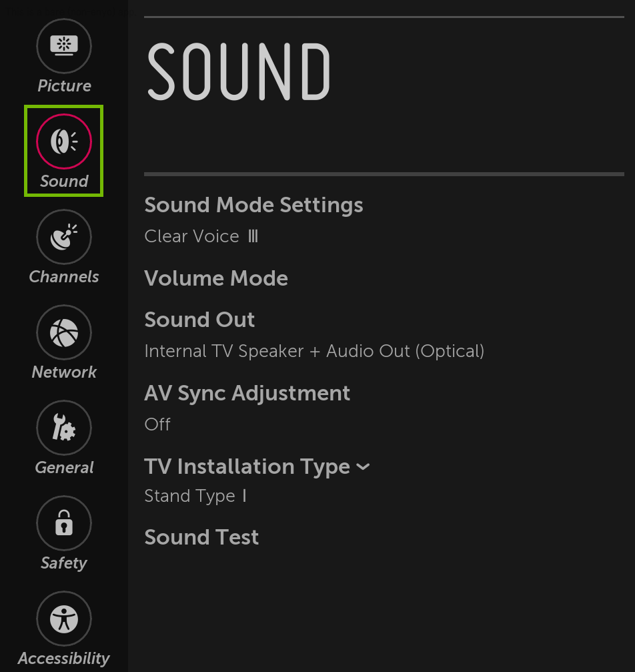
Task: Click the Safety padlock icon
Action: coord(64,523)
